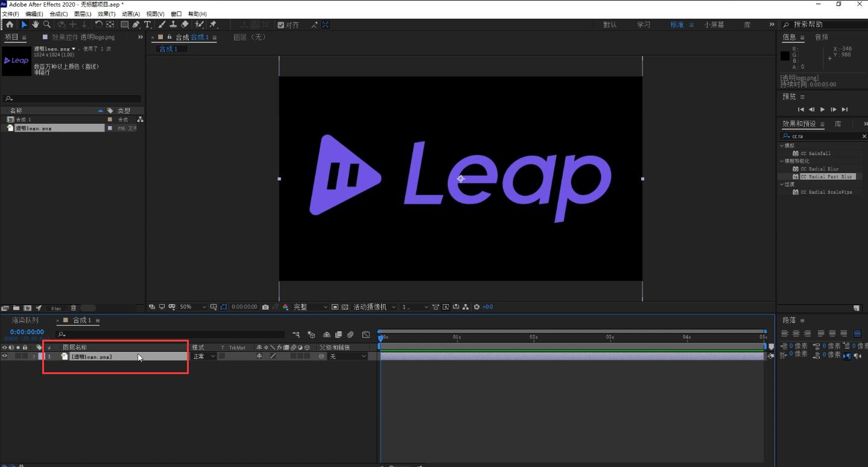Open the view layout dropdown
Viewport: 868px width, 467px height.
pos(415,307)
